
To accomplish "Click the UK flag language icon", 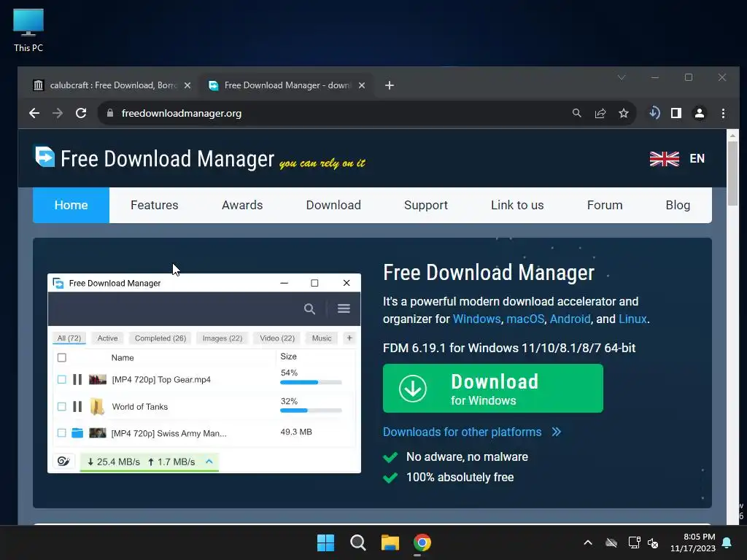I will coord(664,158).
